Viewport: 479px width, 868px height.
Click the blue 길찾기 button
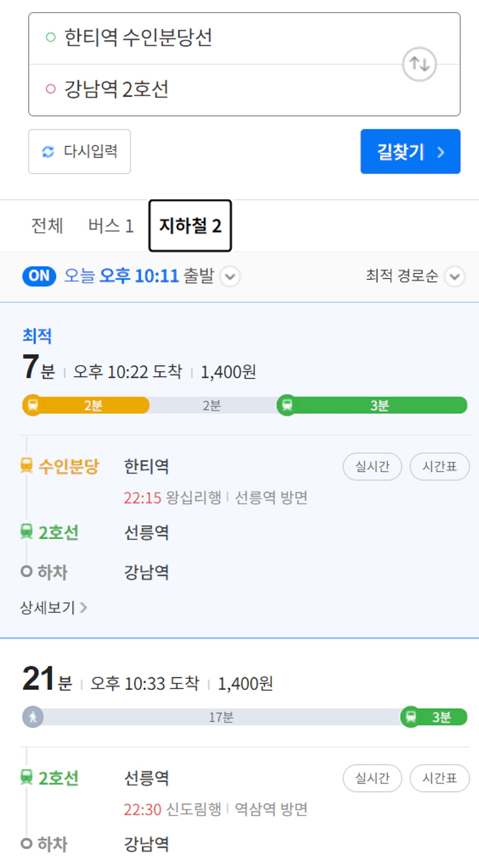click(410, 152)
